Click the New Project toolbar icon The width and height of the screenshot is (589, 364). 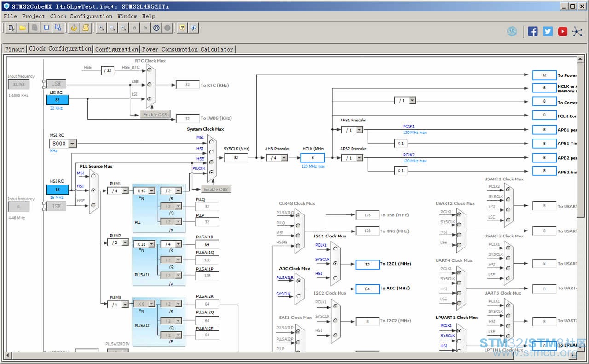12,28
